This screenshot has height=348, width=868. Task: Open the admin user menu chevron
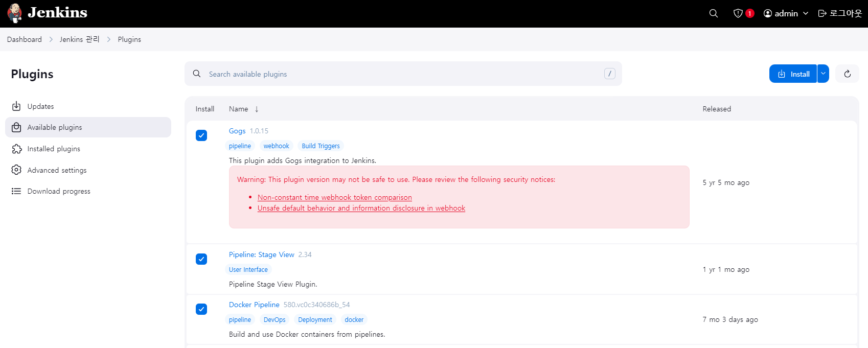click(806, 13)
